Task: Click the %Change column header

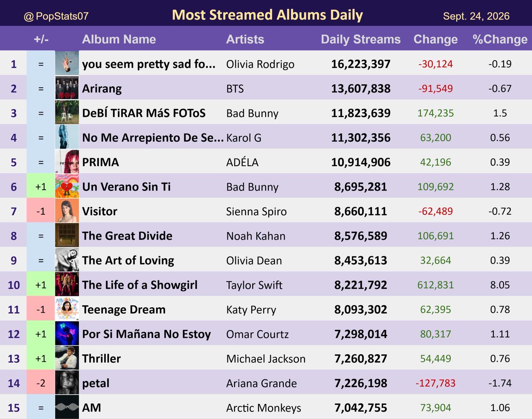Action: [x=500, y=39]
